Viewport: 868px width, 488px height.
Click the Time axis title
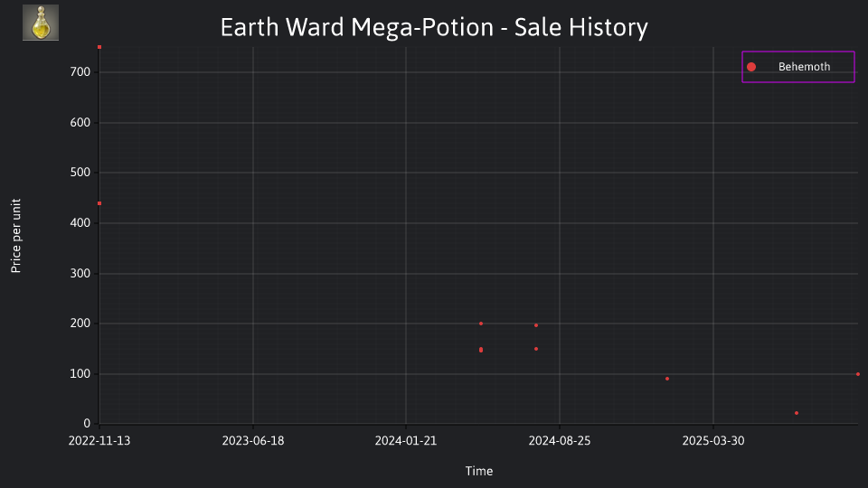tap(479, 472)
